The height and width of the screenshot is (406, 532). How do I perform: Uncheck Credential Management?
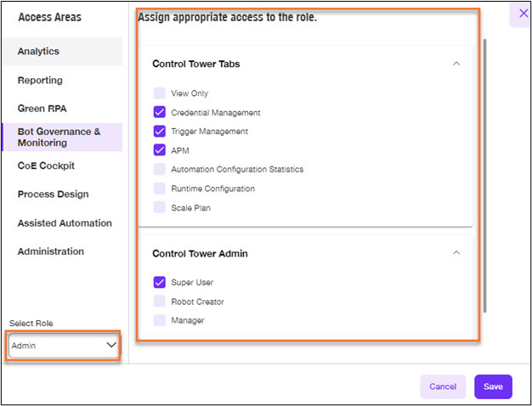coord(160,112)
